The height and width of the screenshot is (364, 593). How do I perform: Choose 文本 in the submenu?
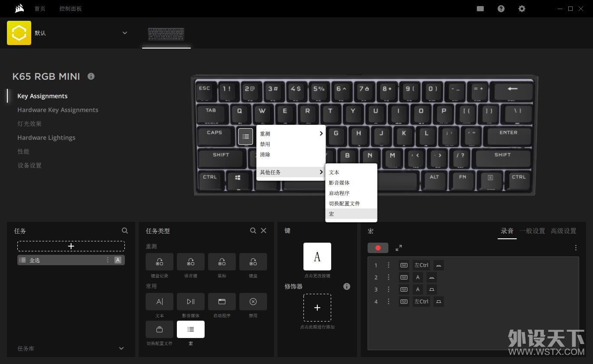coord(351,172)
